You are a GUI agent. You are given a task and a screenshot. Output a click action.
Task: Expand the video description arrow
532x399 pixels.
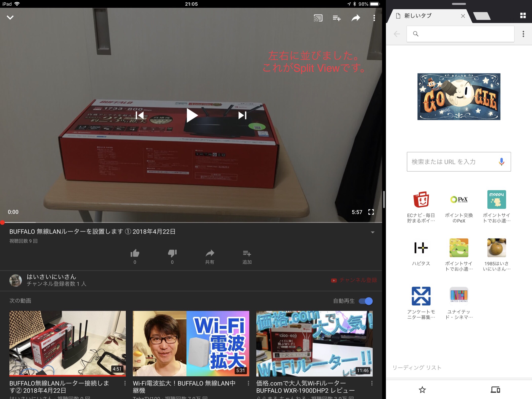(372, 232)
